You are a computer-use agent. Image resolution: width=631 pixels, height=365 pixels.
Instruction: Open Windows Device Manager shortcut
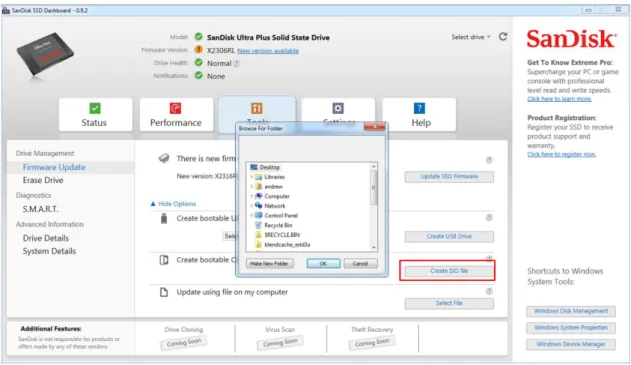pos(571,344)
